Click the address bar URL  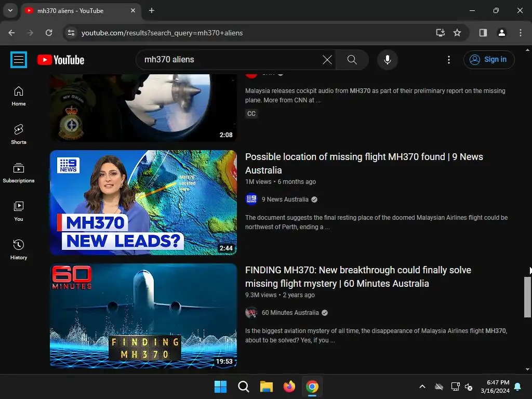(x=162, y=33)
